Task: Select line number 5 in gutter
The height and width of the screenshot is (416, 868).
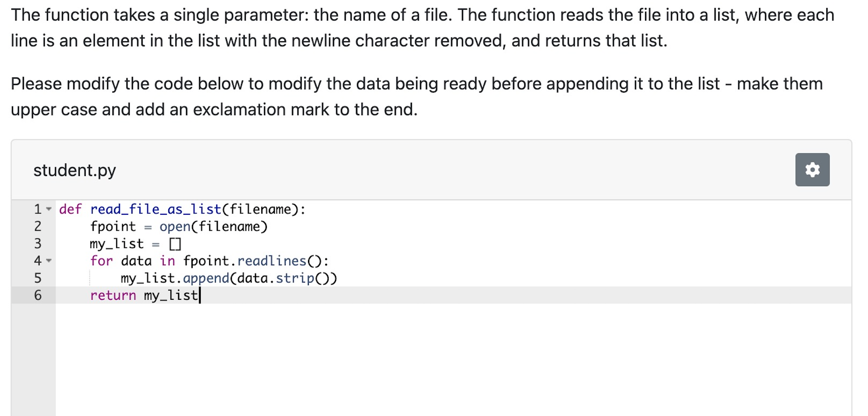Action: click(37, 278)
